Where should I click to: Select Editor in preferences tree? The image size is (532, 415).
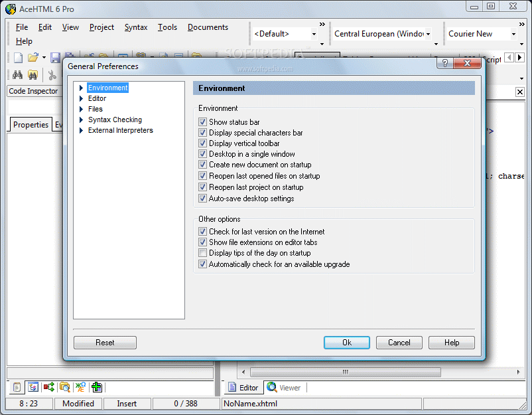(x=97, y=98)
